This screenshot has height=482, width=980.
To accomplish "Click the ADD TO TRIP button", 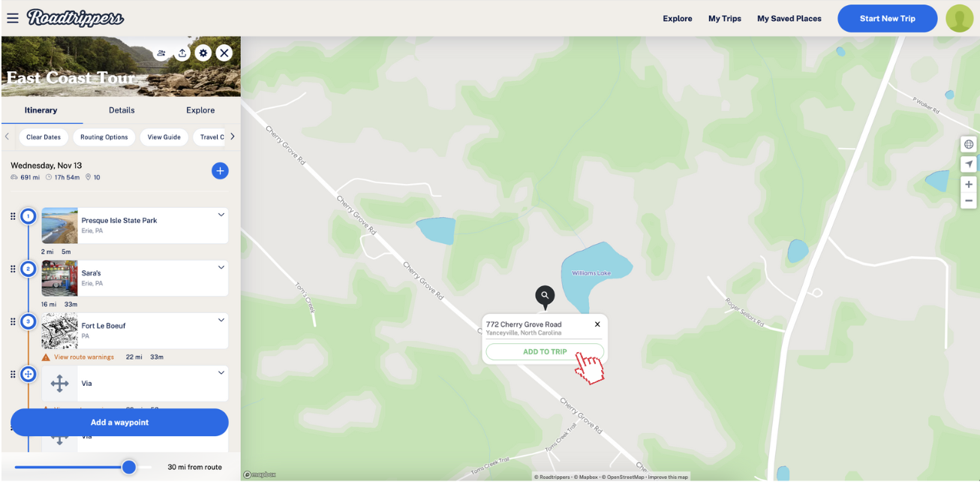I will (545, 351).
